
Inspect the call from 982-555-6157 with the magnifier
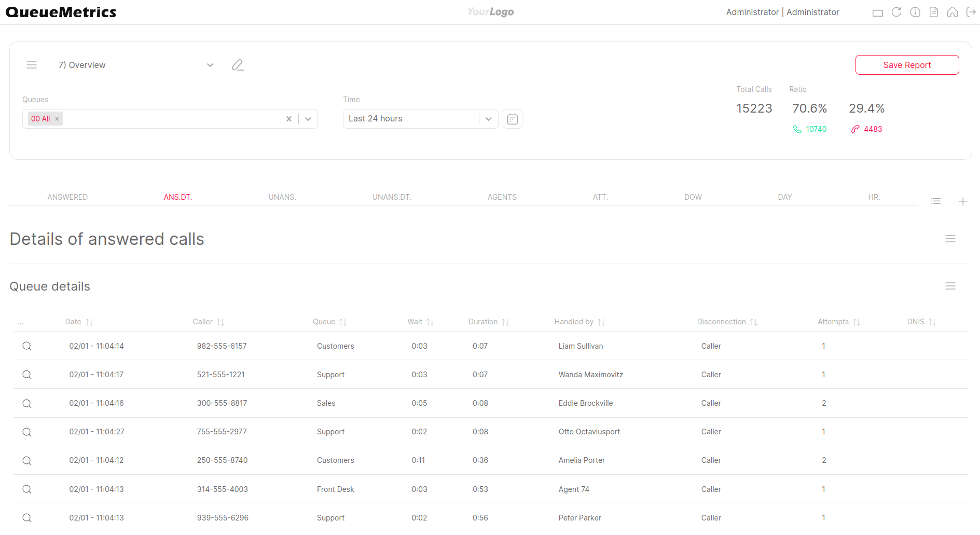[x=27, y=346]
